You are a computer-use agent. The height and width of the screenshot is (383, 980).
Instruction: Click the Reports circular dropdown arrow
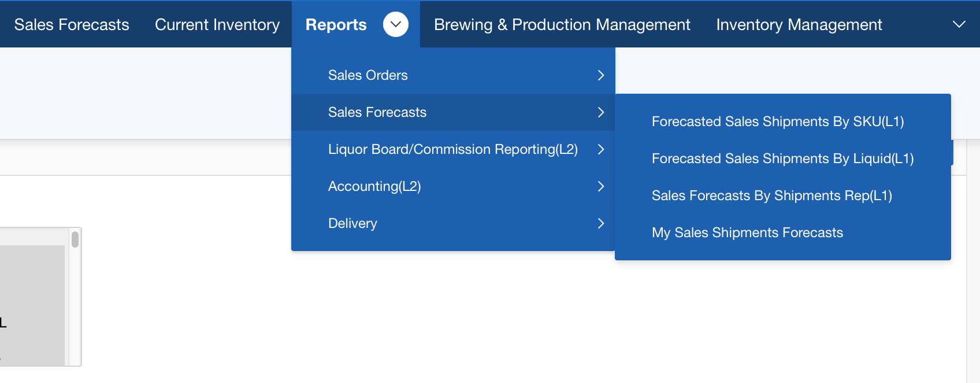[x=396, y=24]
